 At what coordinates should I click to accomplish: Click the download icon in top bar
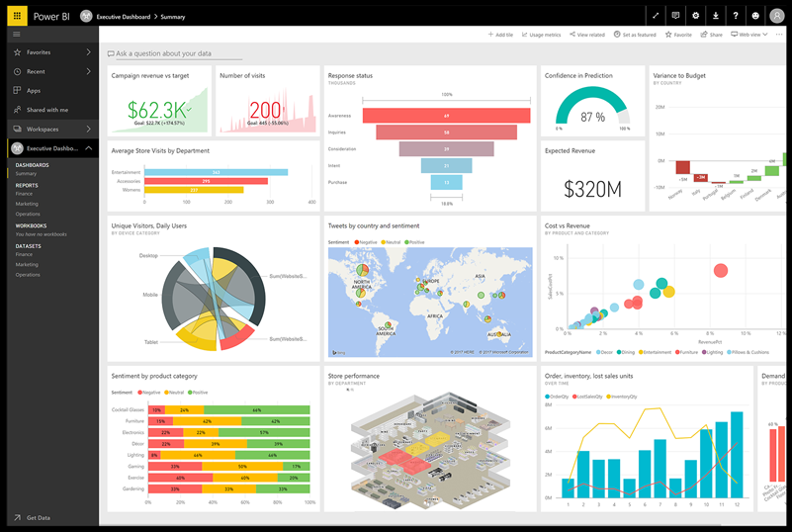coord(715,16)
